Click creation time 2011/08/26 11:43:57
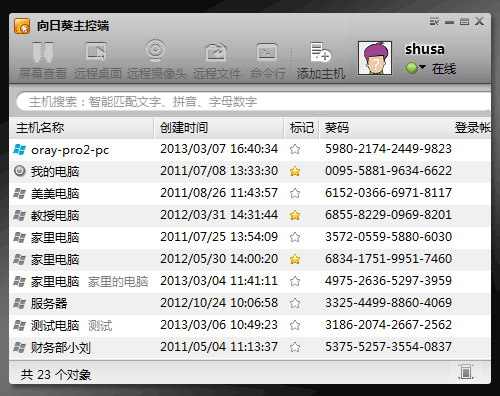 [219, 193]
